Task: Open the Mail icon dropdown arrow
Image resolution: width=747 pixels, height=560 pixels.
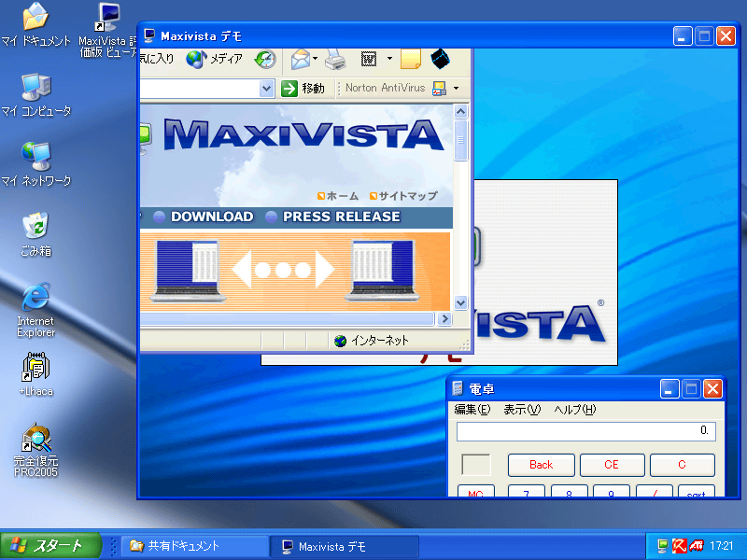Action: 315,59
